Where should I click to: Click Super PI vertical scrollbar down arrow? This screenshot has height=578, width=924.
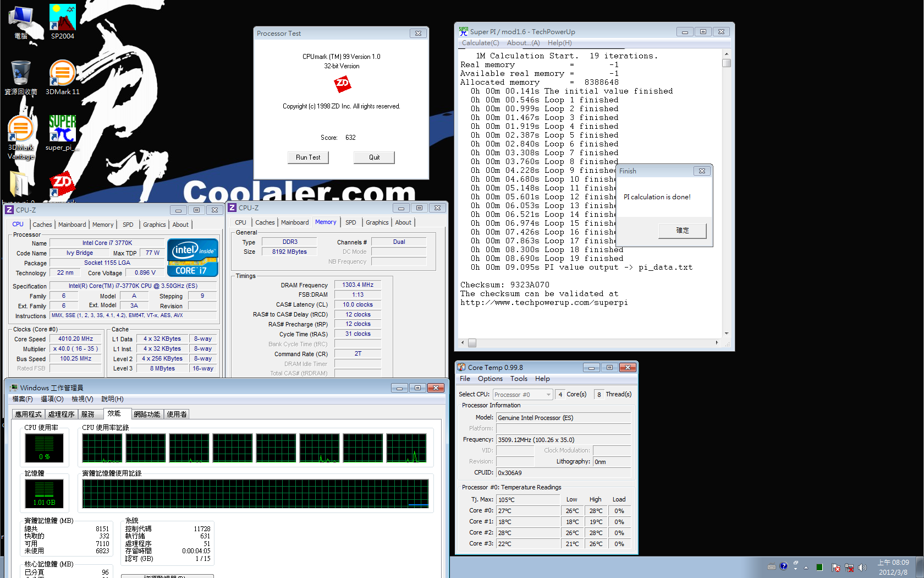click(x=727, y=333)
